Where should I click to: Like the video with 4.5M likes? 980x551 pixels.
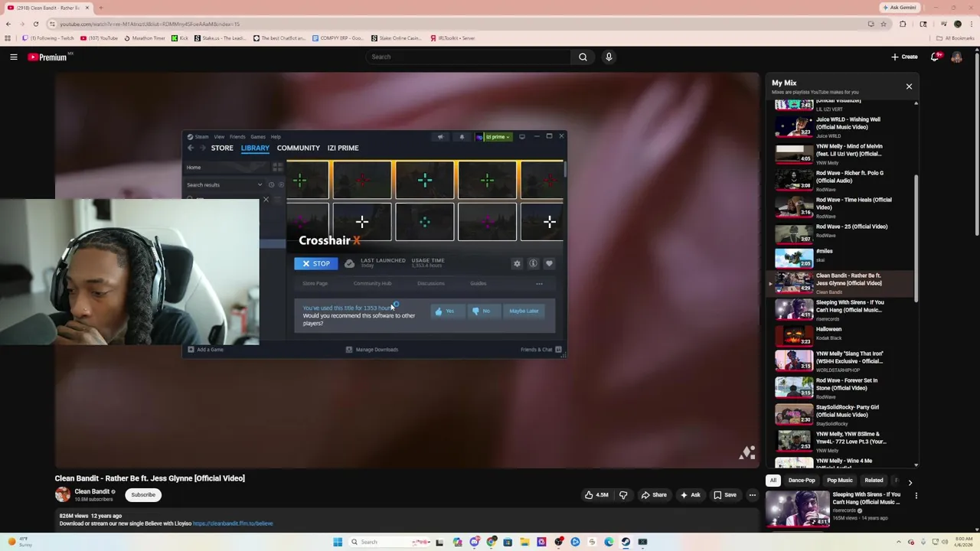click(596, 495)
